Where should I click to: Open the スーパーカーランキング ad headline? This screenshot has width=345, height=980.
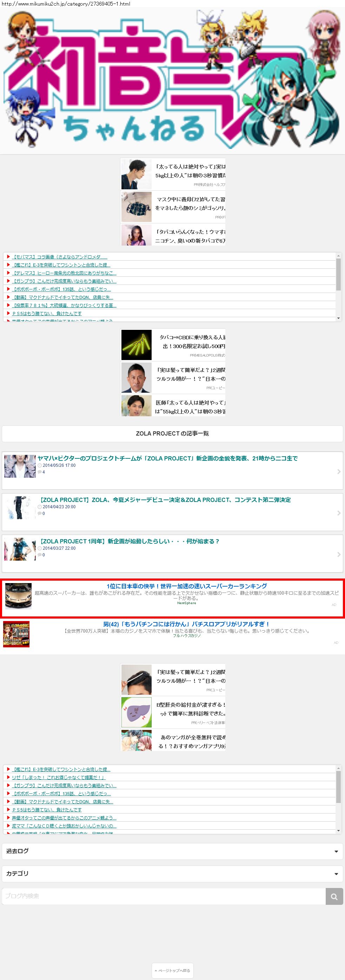click(187, 586)
